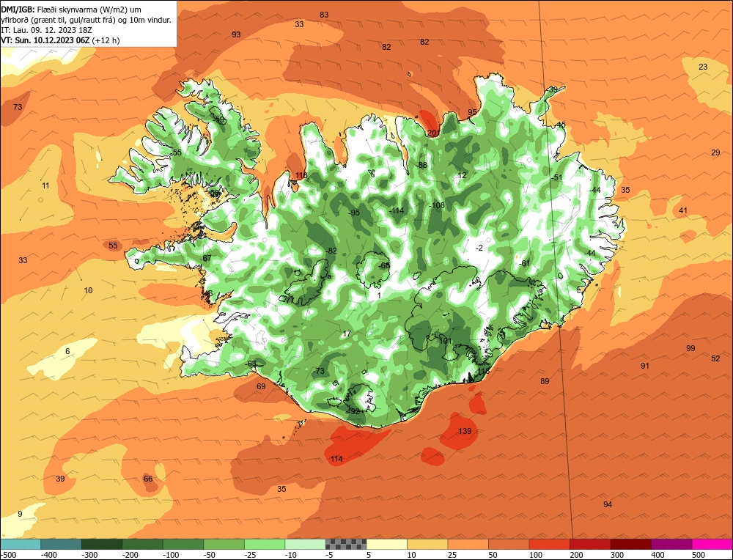The width and height of the screenshot is (733, 560).
Task: Click the '-200' legend scale label
Action: 130,555
